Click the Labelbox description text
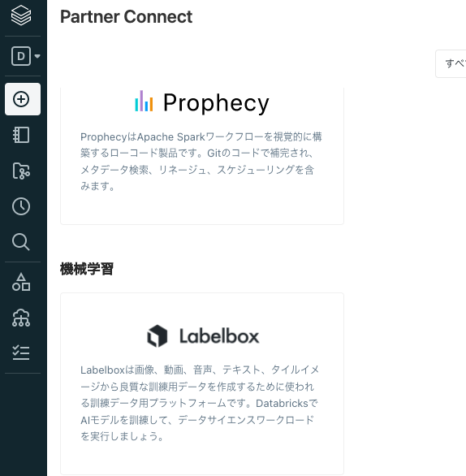 200,403
